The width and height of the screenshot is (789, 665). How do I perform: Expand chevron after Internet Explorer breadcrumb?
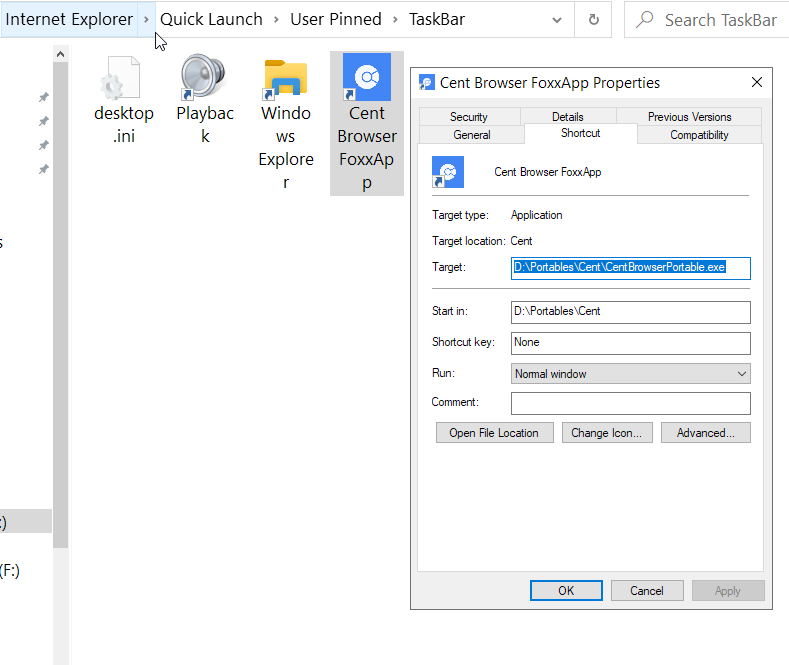click(x=146, y=20)
